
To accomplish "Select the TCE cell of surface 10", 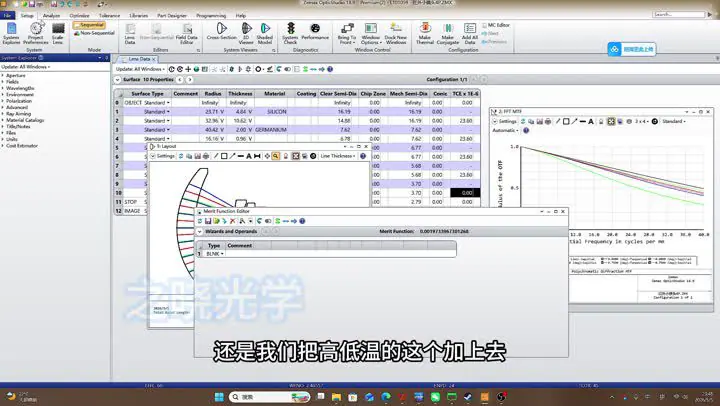I will coord(465,193).
